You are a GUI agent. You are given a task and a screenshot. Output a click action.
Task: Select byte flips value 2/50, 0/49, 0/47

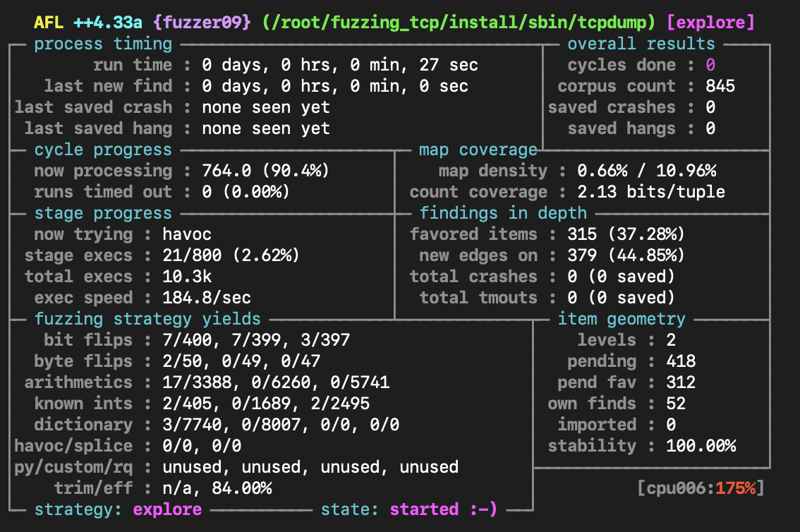[x=241, y=362]
